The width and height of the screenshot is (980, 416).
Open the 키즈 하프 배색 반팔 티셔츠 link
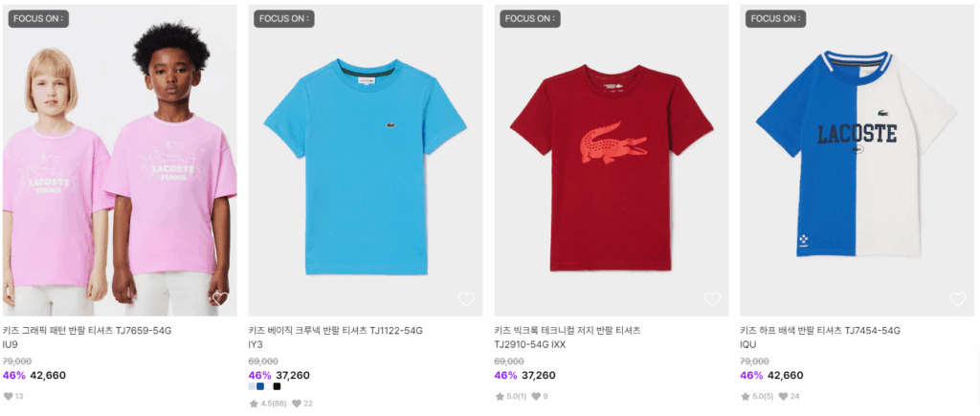tap(820, 331)
